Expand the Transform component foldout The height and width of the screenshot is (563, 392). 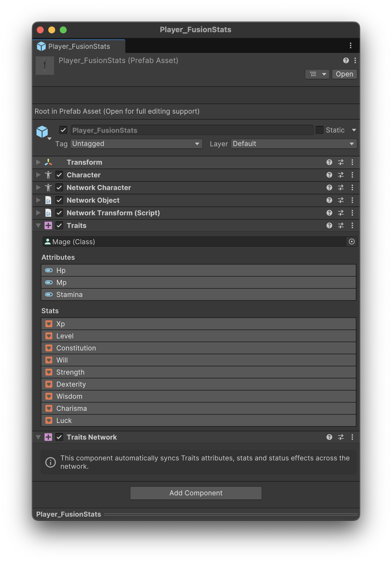click(x=38, y=162)
